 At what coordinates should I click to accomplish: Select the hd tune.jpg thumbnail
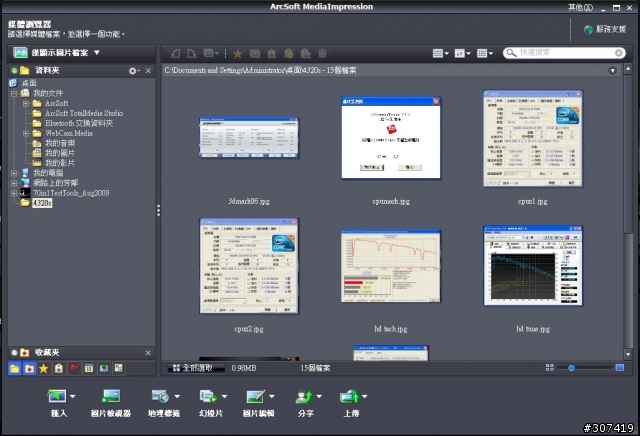[533, 265]
